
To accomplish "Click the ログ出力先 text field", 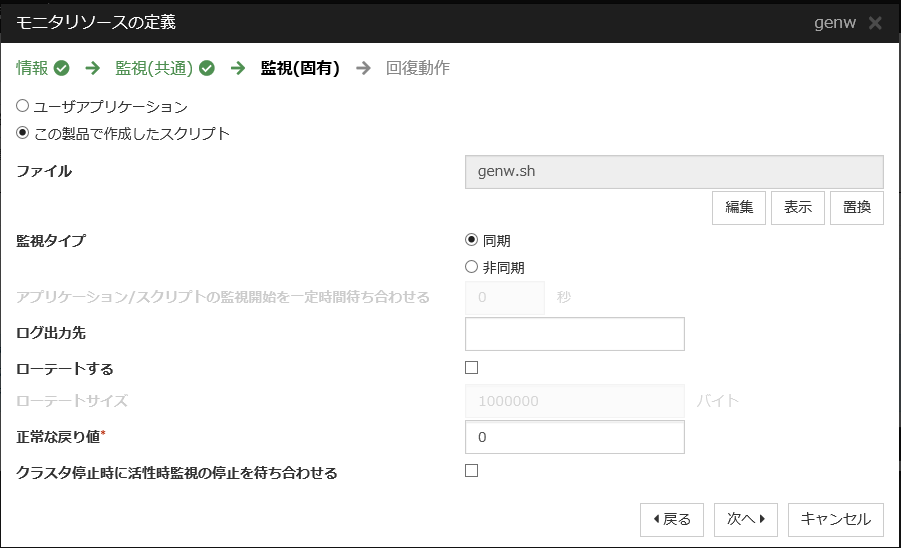I will tap(575, 334).
